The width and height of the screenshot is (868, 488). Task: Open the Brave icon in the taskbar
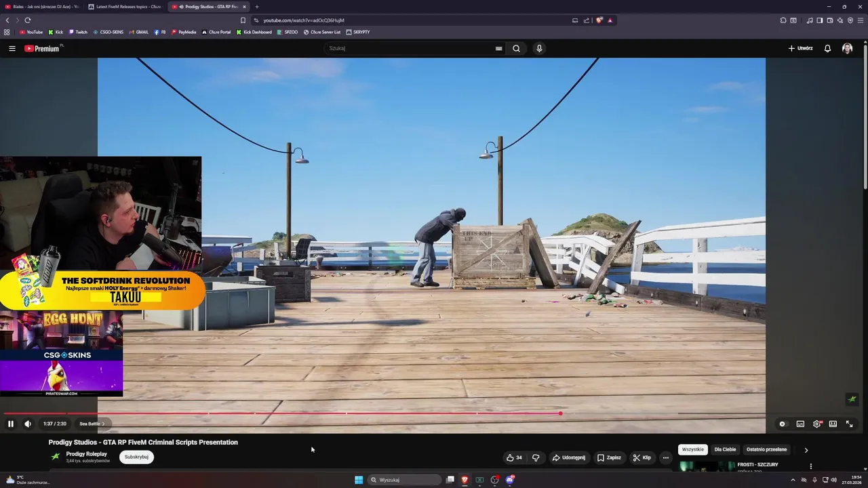click(465, 480)
